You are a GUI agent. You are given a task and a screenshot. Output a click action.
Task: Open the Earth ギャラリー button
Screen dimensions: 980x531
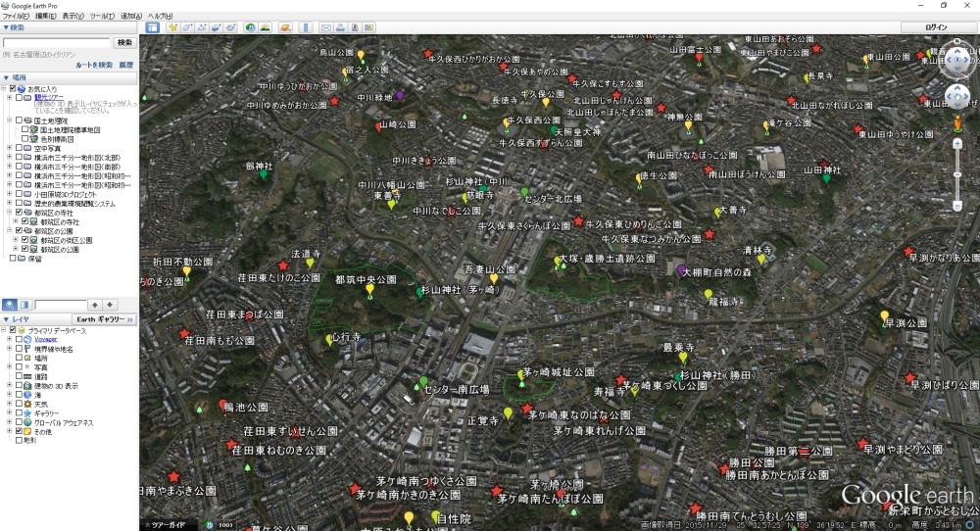(105, 319)
